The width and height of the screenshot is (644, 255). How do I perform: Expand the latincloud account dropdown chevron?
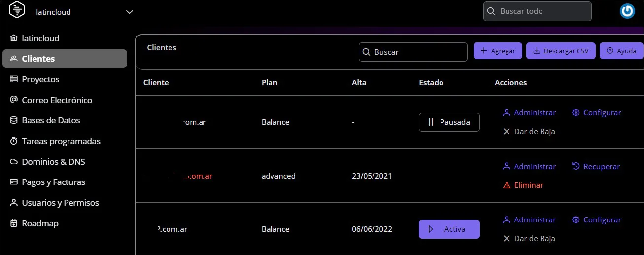pos(130,12)
